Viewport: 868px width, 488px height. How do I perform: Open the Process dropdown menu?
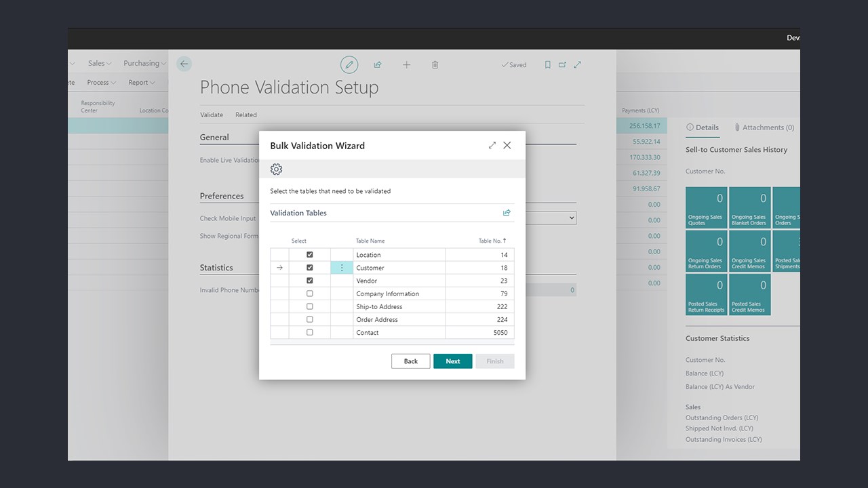(101, 82)
